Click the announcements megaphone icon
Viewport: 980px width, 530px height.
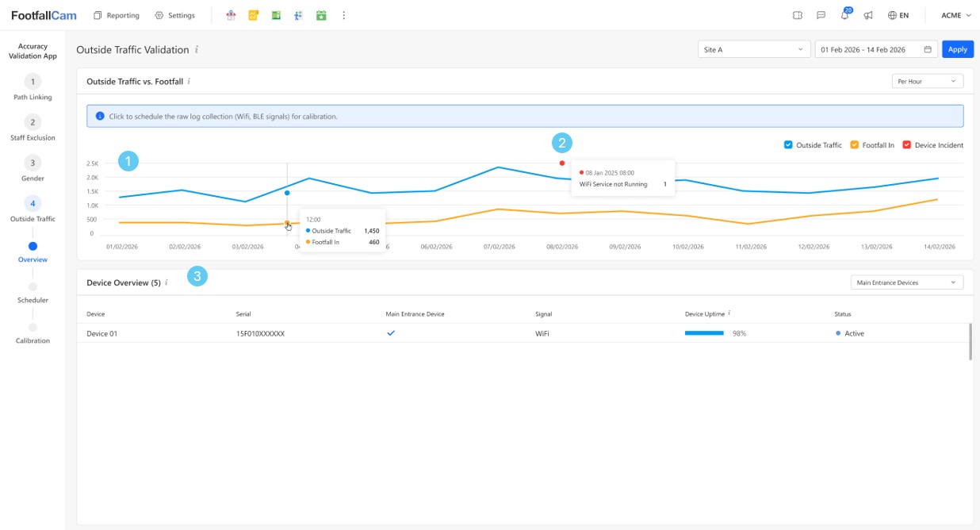(868, 15)
